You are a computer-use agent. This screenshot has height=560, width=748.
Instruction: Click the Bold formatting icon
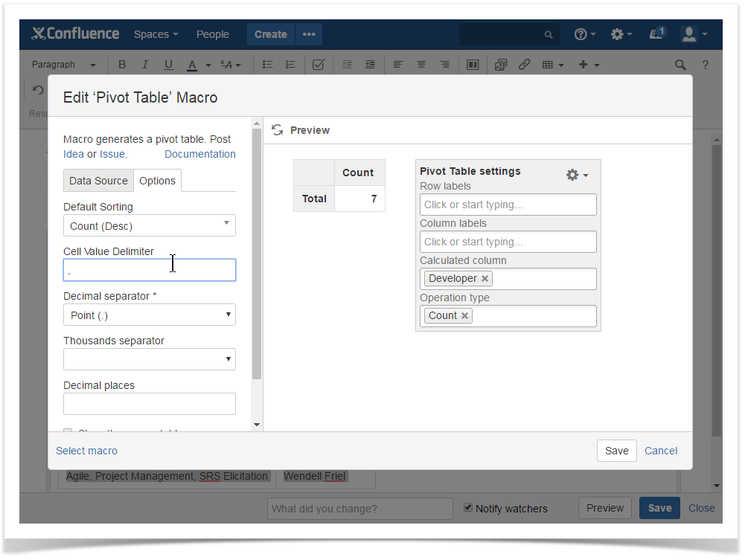(x=122, y=65)
